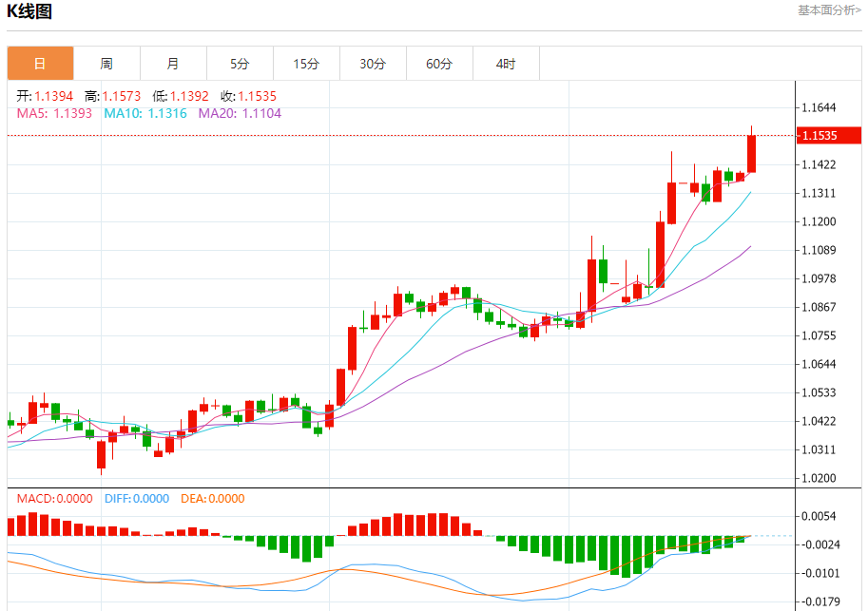The image size is (868, 611).
Task: Open the 15分 interval tab
Action: tap(306, 64)
